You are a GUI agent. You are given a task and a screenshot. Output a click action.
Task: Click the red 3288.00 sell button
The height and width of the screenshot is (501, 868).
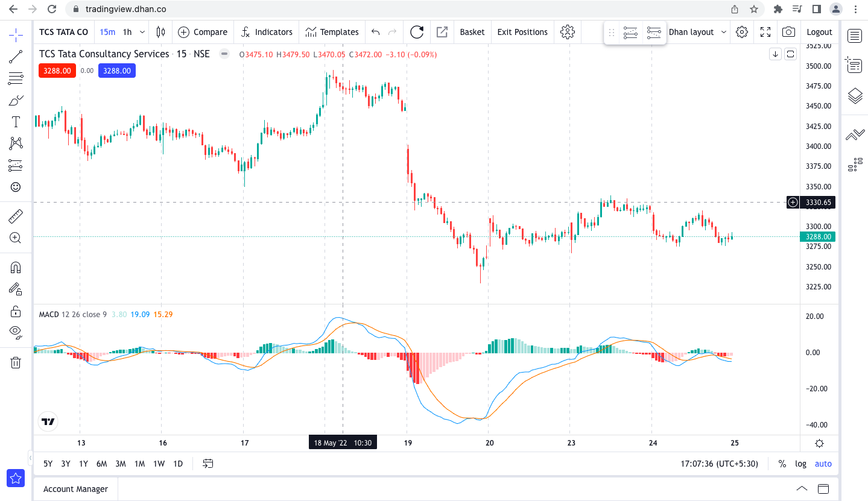click(57, 71)
